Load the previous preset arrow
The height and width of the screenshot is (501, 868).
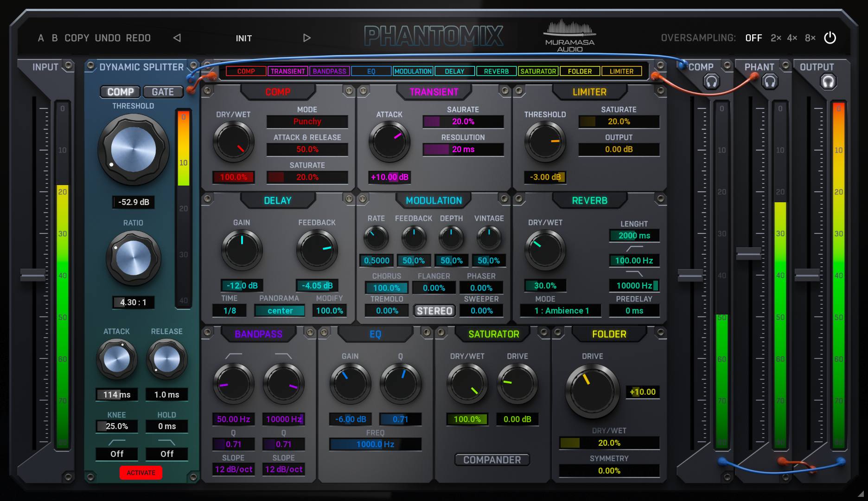click(177, 38)
